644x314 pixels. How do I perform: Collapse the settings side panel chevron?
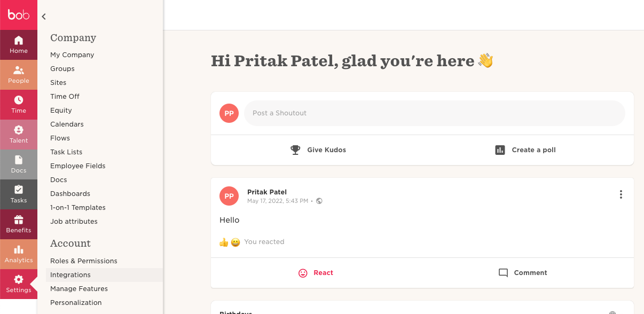44,17
